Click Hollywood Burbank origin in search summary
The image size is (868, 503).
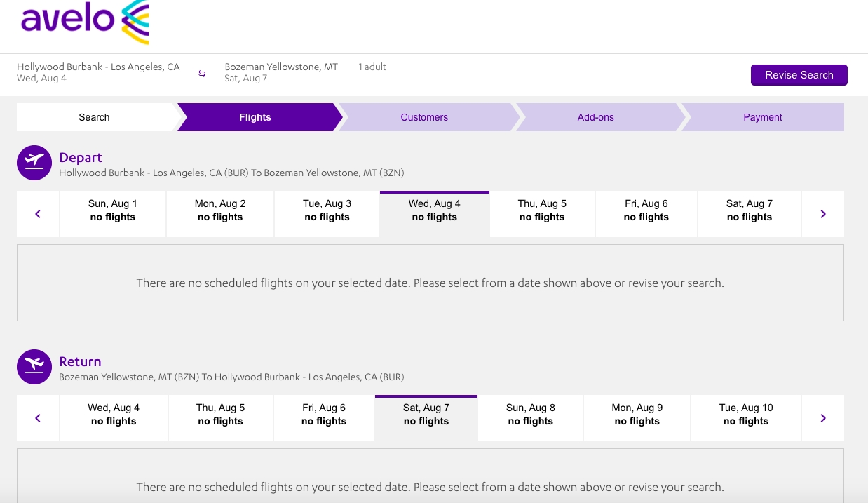(98, 67)
